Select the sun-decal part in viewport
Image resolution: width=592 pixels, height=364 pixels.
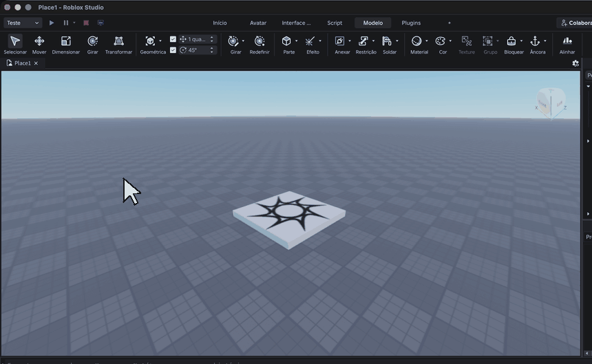[x=289, y=219]
